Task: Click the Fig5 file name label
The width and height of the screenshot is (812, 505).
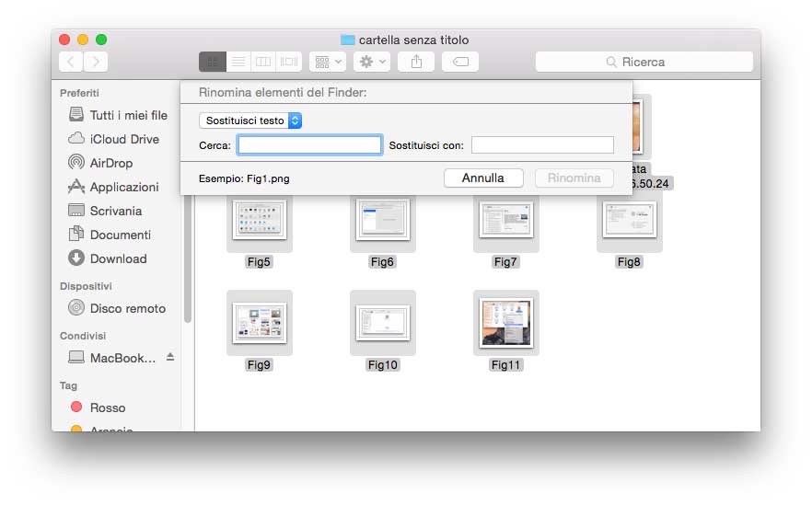Action: (x=259, y=262)
